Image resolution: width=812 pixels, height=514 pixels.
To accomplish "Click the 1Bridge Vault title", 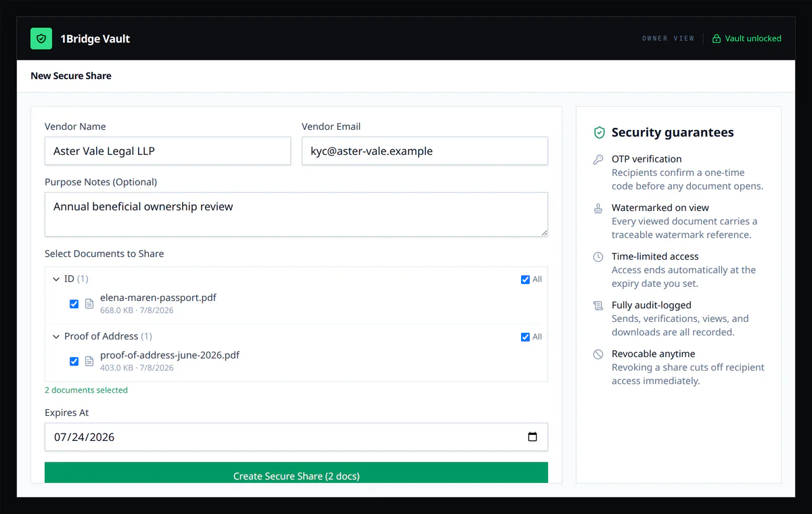I will [x=95, y=39].
